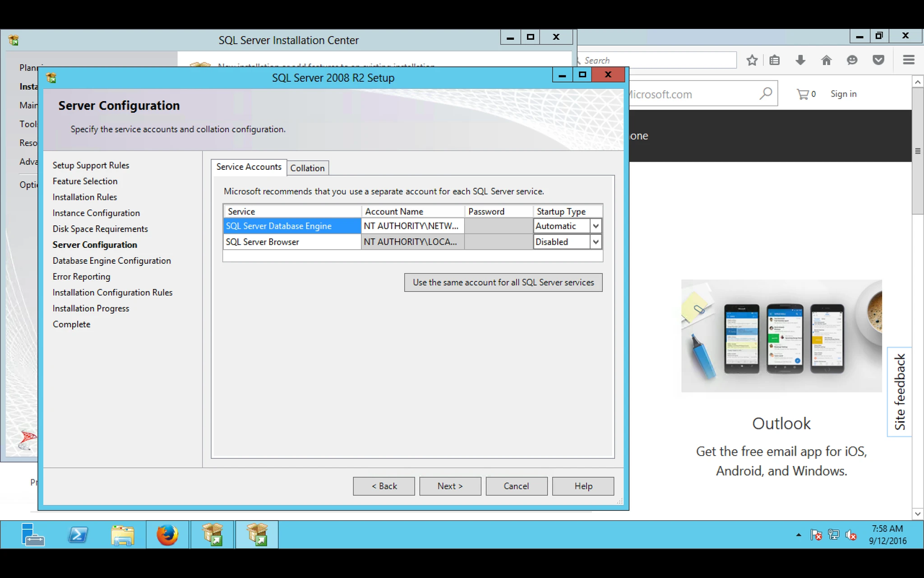Screen dimensions: 924x578
Task: Open the Pocket icon in Firefox toolbar
Action: point(878,60)
